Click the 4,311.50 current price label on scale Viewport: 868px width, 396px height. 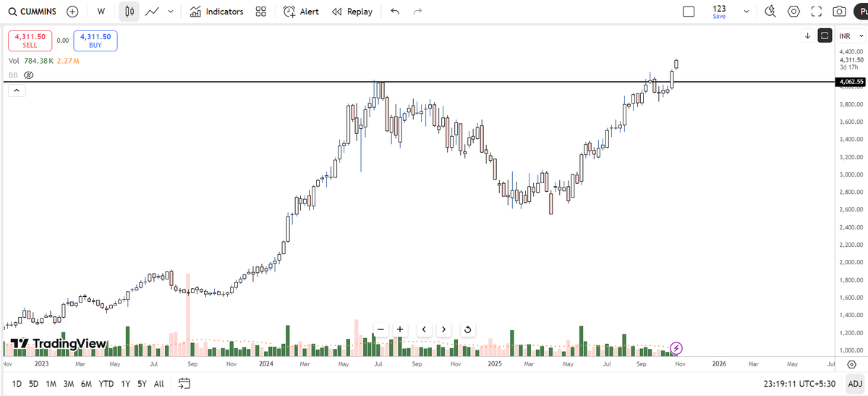(851, 60)
